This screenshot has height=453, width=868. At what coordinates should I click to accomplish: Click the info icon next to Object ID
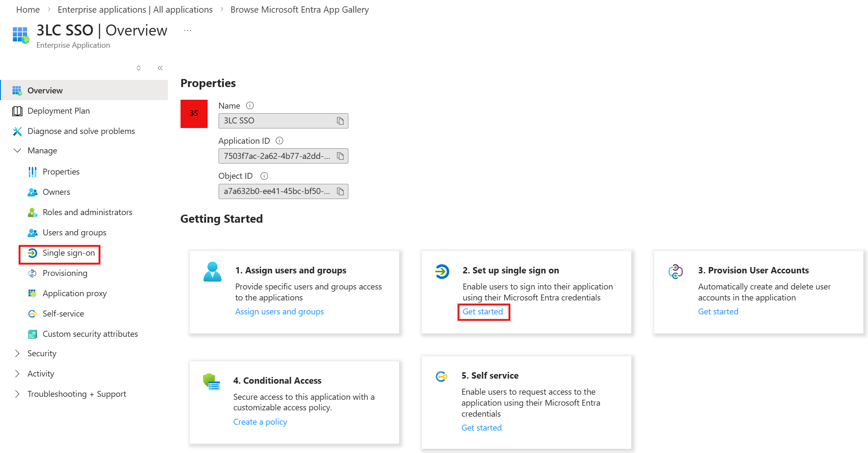pyautogui.click(x=264, y=176)
